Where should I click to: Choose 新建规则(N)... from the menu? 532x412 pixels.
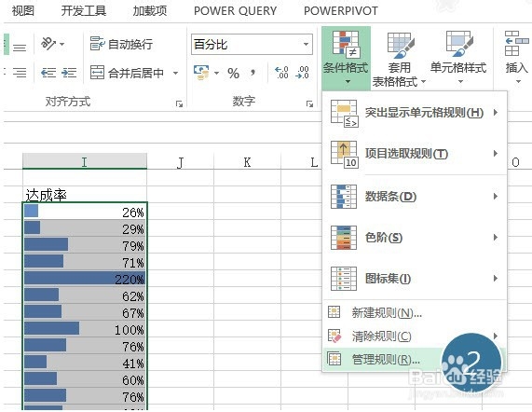click(415, 312)
